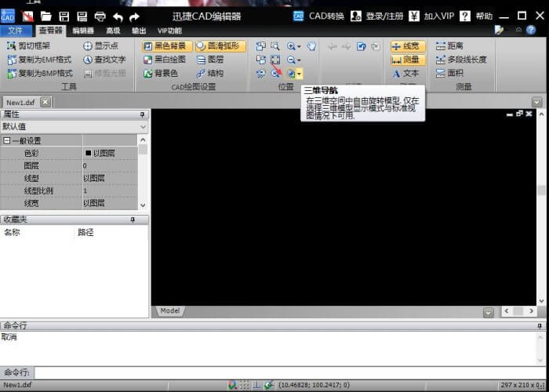Click the blue restore view arrow icon
Image resolution: width=549 pixels, height=392 pixels.
point(362,46)
